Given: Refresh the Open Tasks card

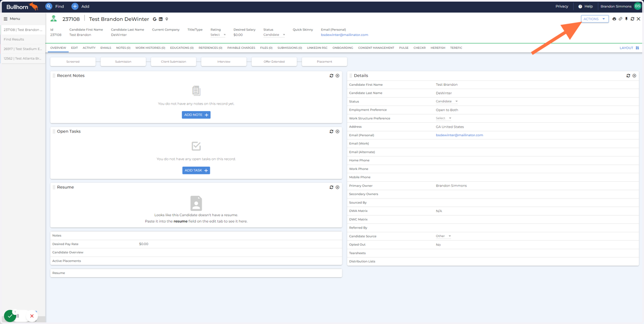Looking at the screenshot, I should 331,131.
